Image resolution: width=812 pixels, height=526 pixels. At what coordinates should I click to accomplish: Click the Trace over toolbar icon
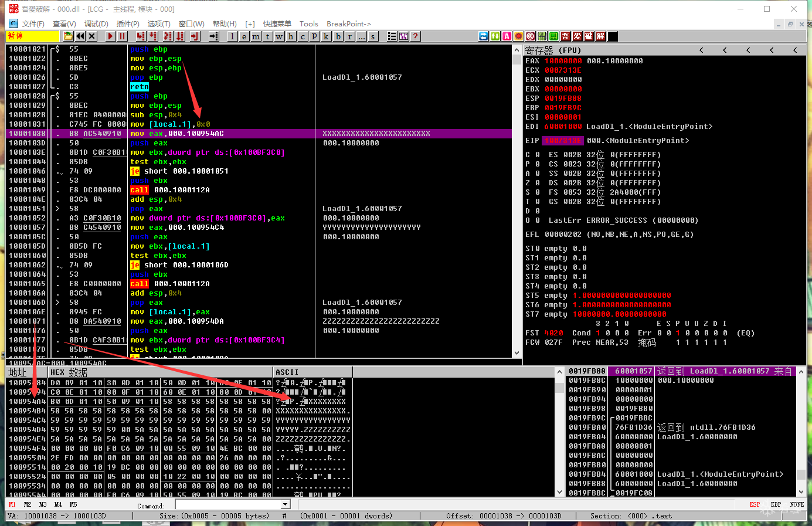(181, 36)
